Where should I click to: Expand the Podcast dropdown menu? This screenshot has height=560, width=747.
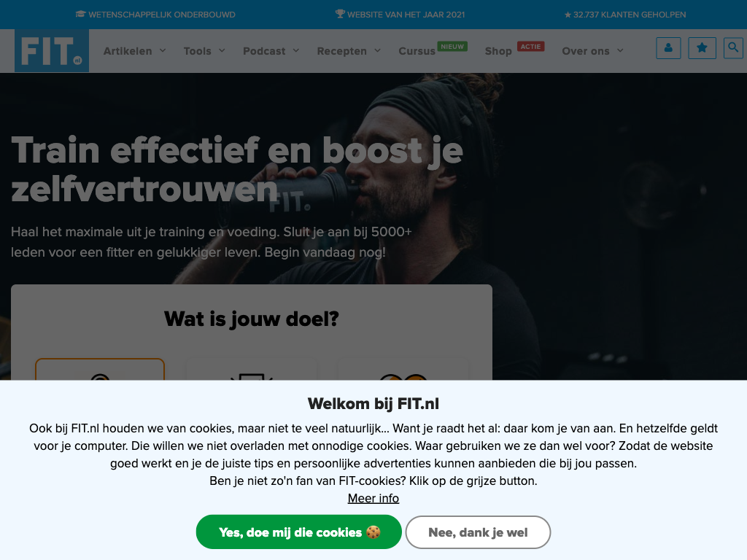pyautogui.click(x=271, y=51)
